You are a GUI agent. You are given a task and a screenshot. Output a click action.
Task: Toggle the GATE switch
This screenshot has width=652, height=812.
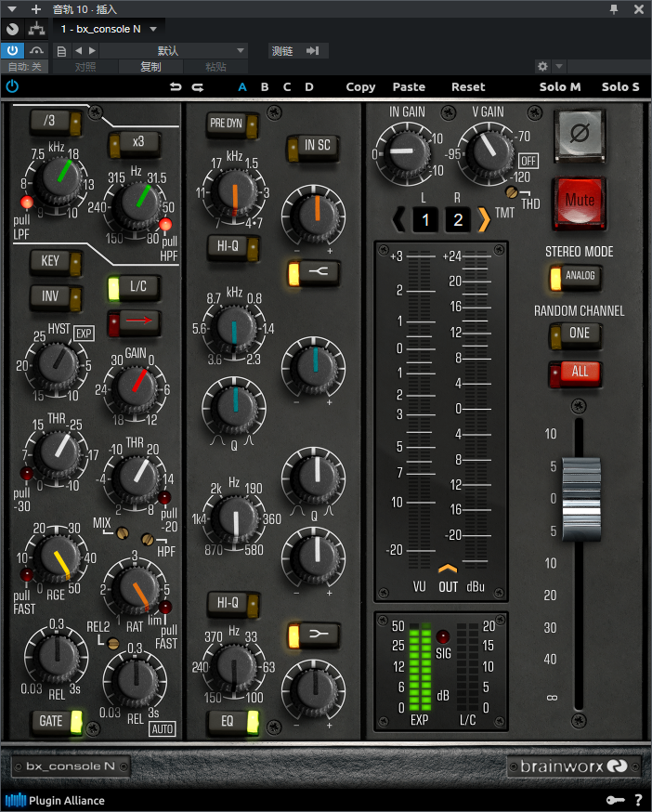pyautogui.click(x=56, y=721)
